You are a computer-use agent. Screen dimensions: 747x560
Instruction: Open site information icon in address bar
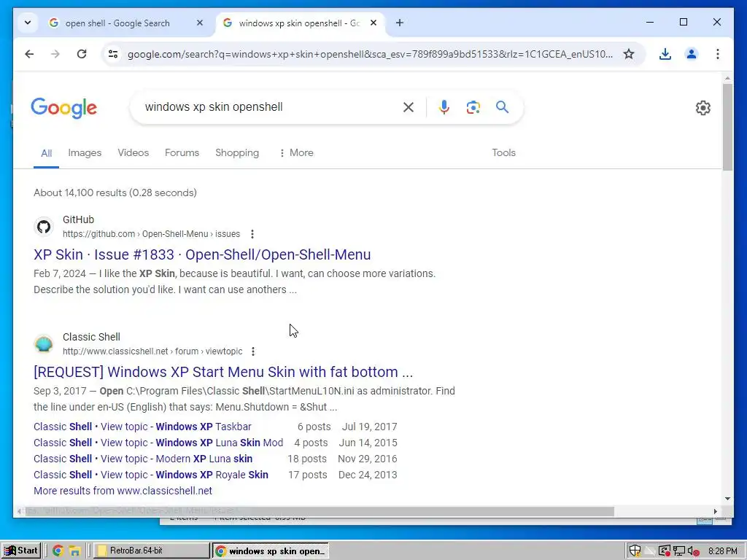(113, 54)
